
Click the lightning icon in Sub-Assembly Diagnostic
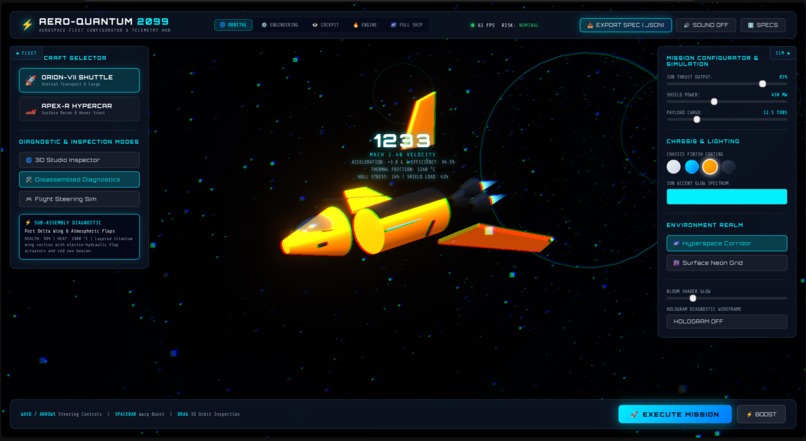point(28,223)
